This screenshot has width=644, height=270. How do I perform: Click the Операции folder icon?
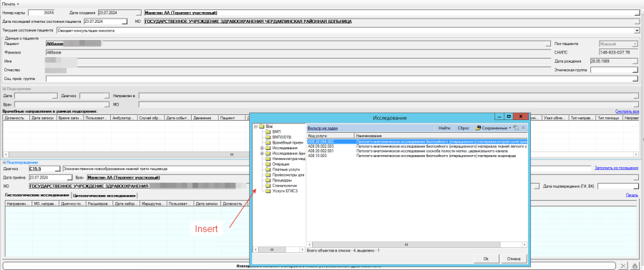(268, 164)
